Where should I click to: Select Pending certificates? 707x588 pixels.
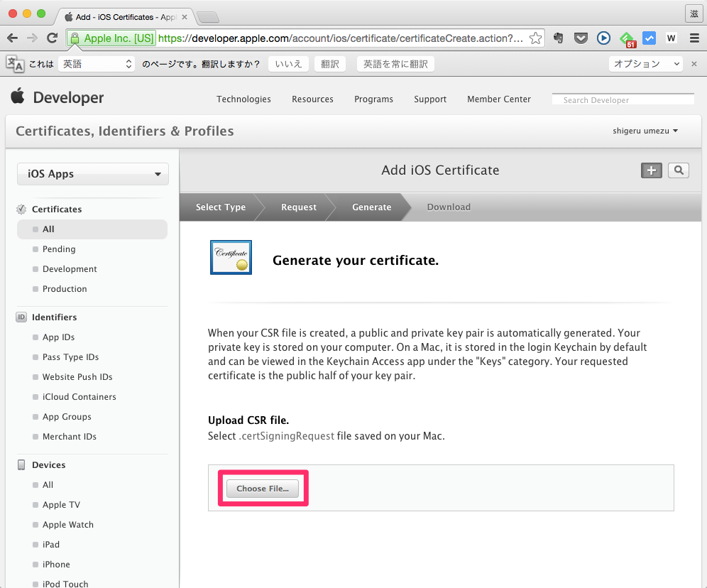[x=59, y=249]
